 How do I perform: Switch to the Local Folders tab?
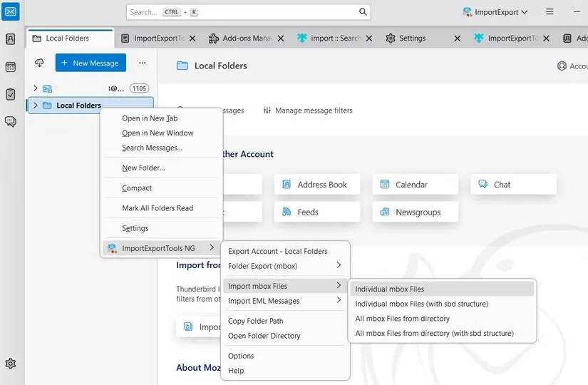click(x=70, y=38)
